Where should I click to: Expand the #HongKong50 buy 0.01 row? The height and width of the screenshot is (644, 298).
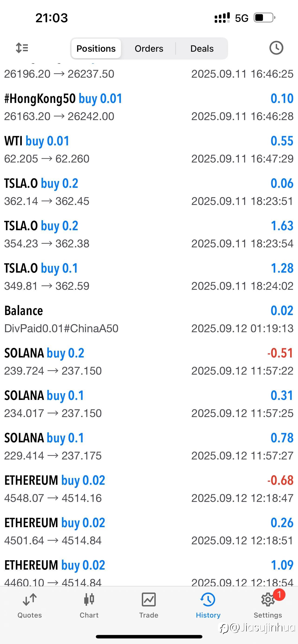pos(149,107)
